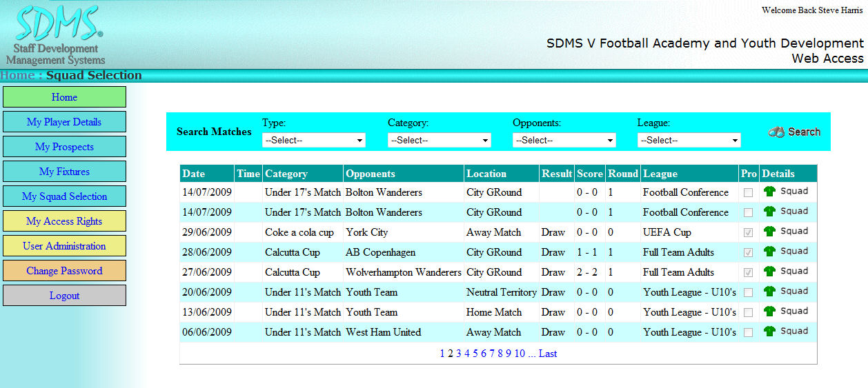The width and height of the screenshot is (868, 388).
Task: Go to results page 3
Action: tap(459, 354)
